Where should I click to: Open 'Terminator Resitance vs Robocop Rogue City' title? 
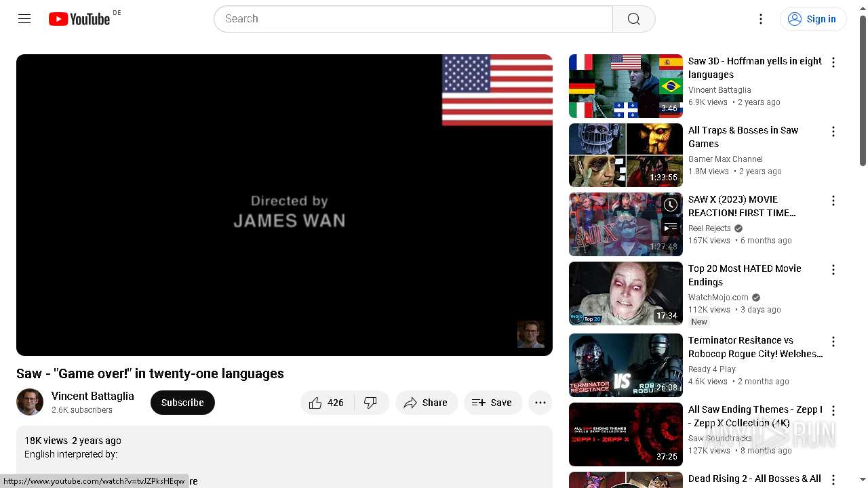click(755, 347)
